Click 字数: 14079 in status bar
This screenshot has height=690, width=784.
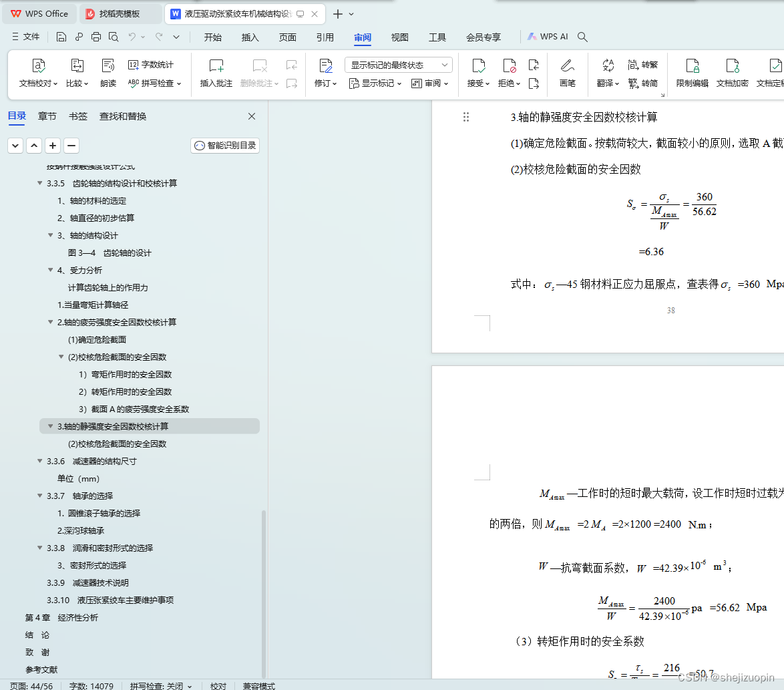click(91, 686)
